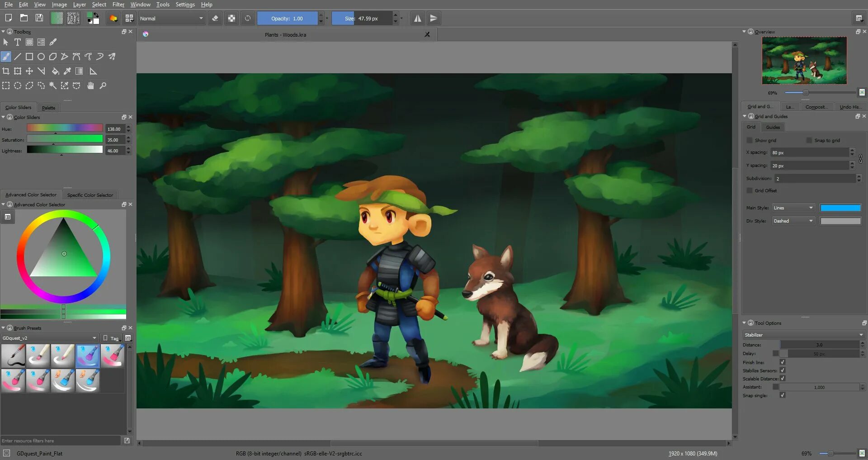Select the Elliptical Selection tool
The image size is (868, 460).
click(18, 85)
